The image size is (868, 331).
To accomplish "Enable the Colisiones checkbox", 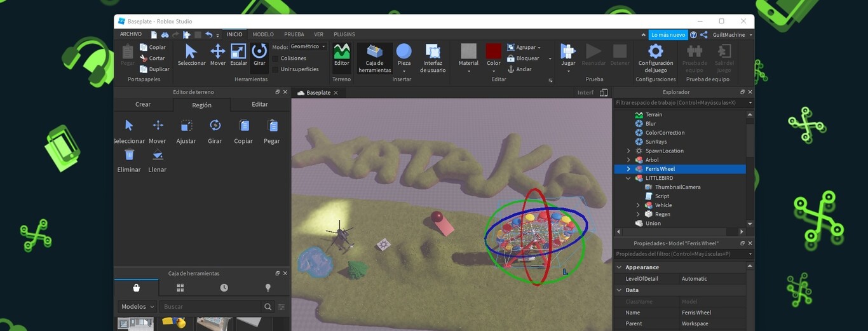I will tap(275, 58).
